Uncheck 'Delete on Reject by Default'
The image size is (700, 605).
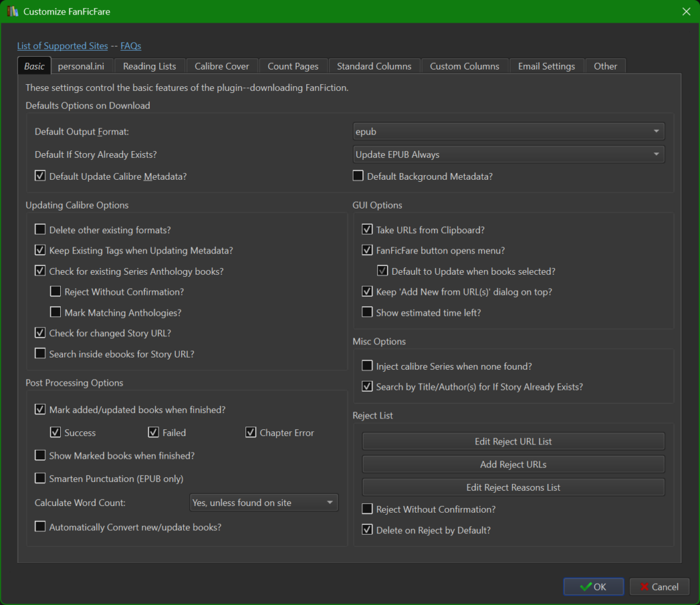click(367, 530)
